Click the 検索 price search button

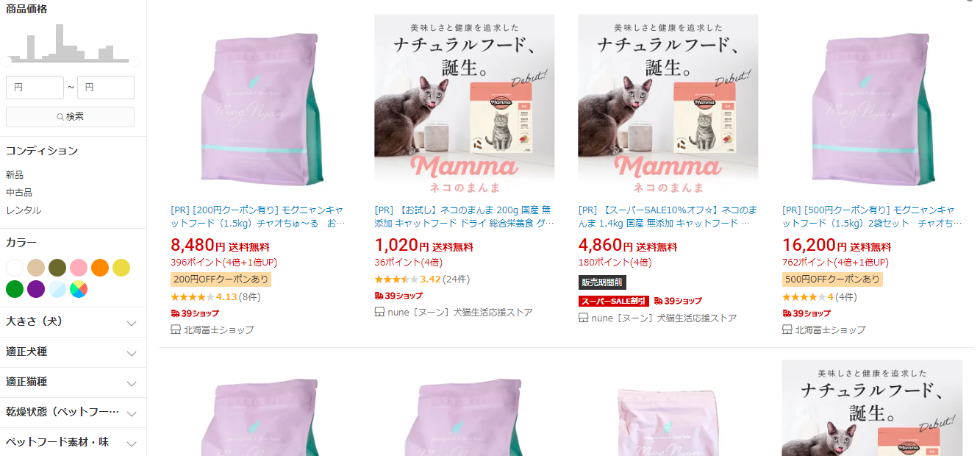point(70,117)
